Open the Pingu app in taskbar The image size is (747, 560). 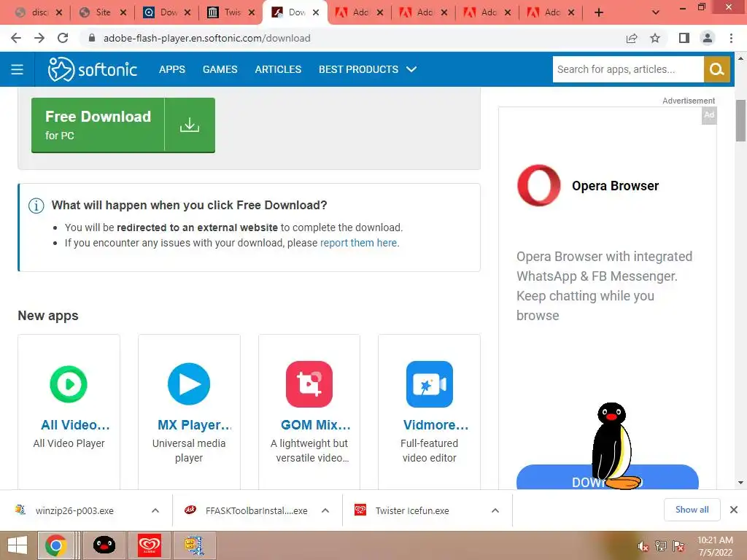[x=104, y=545]
